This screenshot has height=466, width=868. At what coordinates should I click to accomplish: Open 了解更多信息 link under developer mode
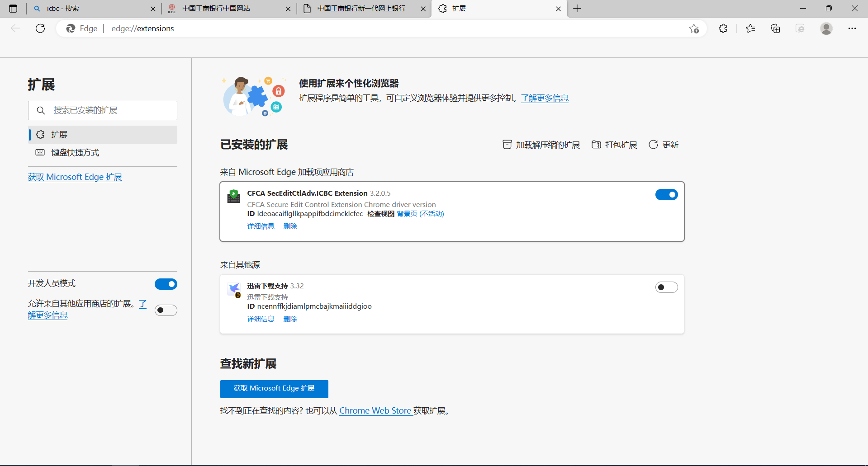pos(47,315)
